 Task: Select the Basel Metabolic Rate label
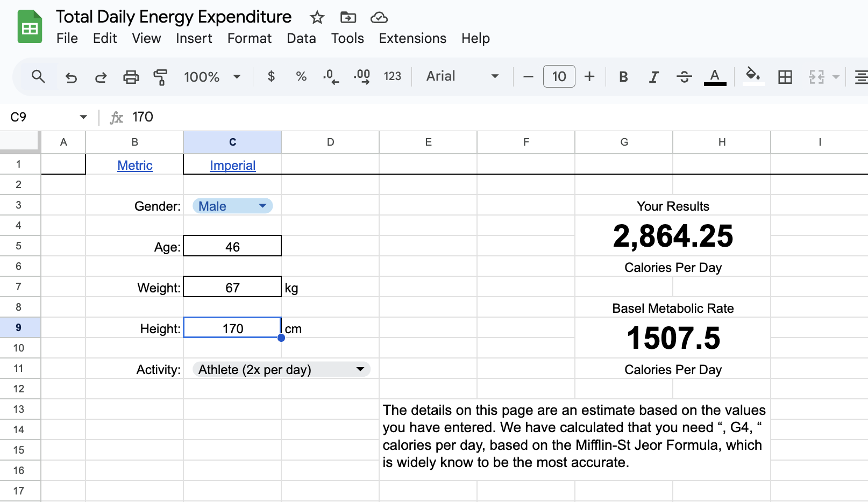tap(673, 309)
